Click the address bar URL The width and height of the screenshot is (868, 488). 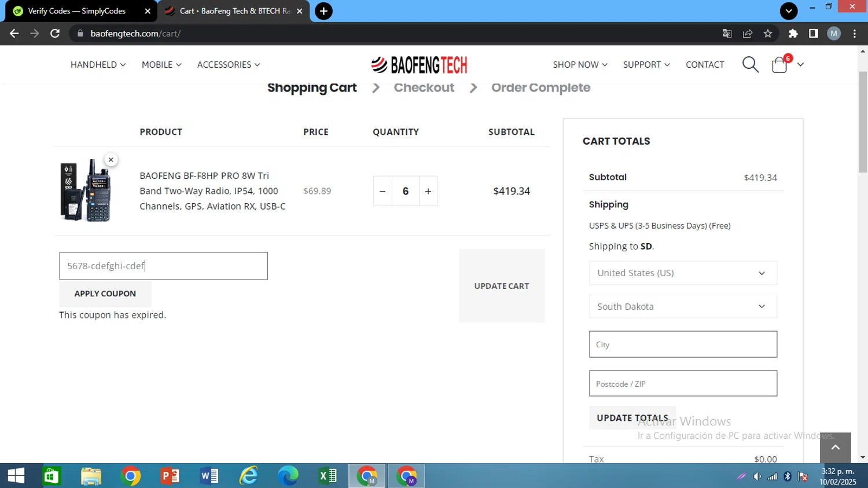pos(135,34)
